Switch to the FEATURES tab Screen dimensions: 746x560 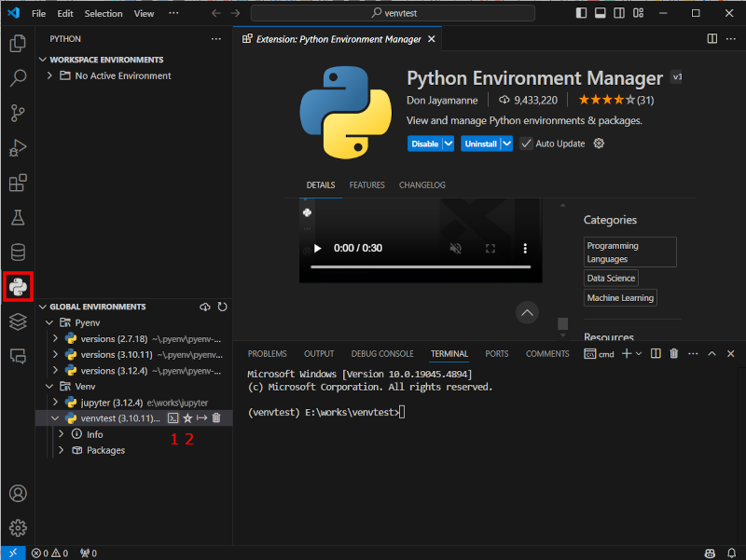[x=366, y=184]
